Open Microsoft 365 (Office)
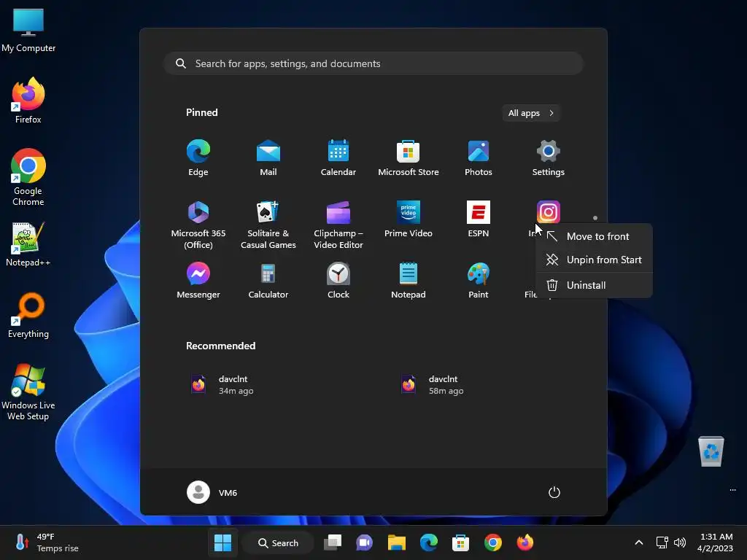 [198, 225]
